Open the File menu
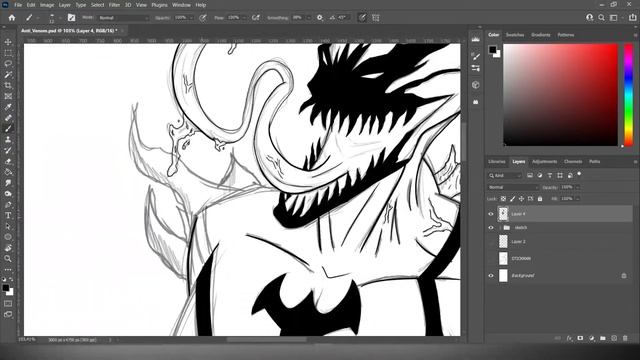640x360 pixels. click(18, 5)
